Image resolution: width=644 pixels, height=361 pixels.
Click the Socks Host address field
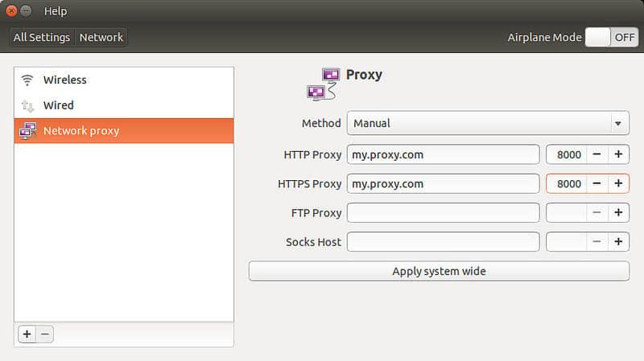click(x=443, y=242)
